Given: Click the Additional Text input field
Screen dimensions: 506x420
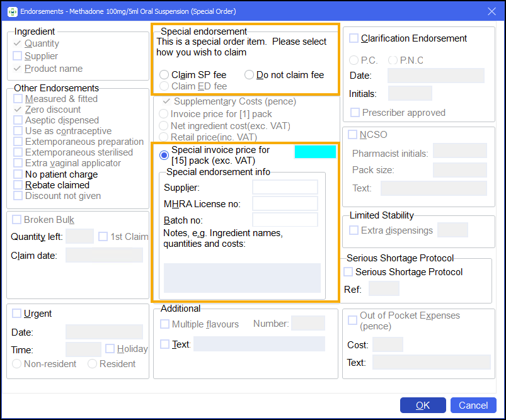Looking at the screenshot, I should pyautogui.click(x=259, y=344).
